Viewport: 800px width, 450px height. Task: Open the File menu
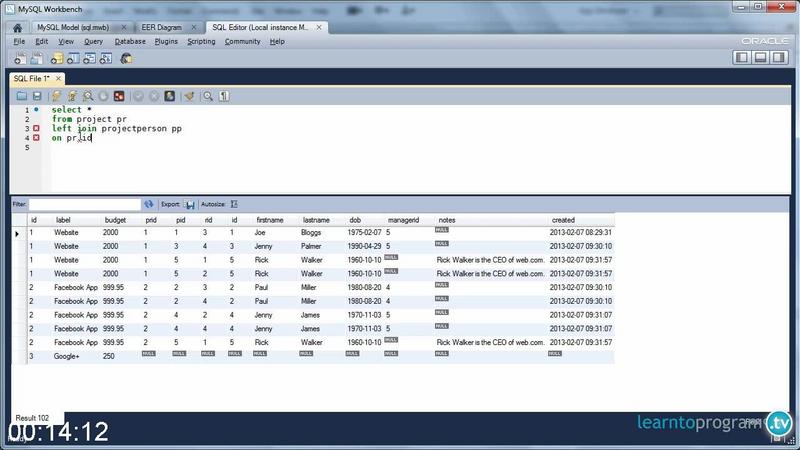[x=19, y=41]
